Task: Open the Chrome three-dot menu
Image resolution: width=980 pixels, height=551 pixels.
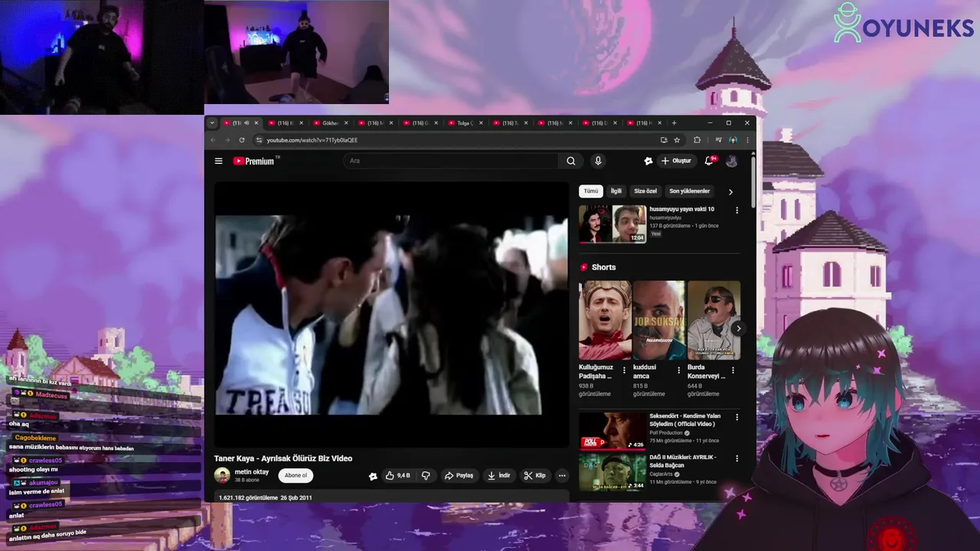Action: [747, 140]
